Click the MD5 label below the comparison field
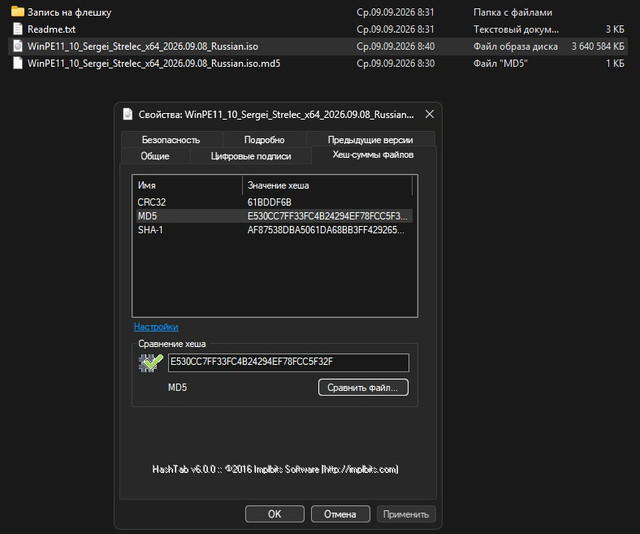Screen dimensions: 640x534 [x=177, y=387]
